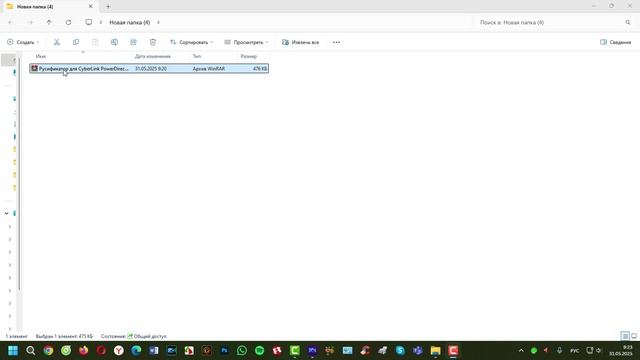
Task: Open Microsoft Edge from the taskbar
Action: coord(136,351)
